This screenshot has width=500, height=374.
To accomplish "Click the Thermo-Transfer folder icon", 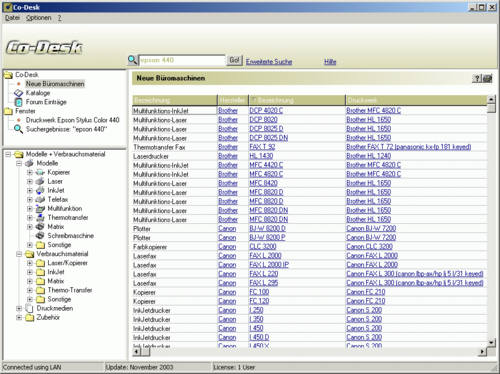I will pyautogui.click(x=40, y=290).
